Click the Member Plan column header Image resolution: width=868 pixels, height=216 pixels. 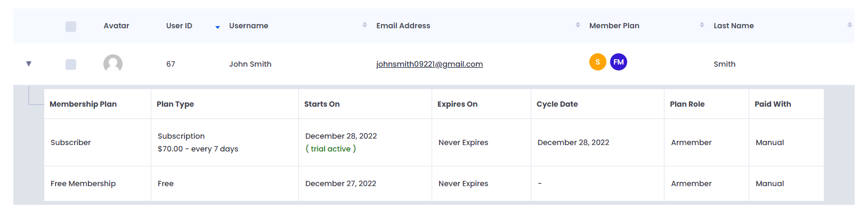pos(614,26)
